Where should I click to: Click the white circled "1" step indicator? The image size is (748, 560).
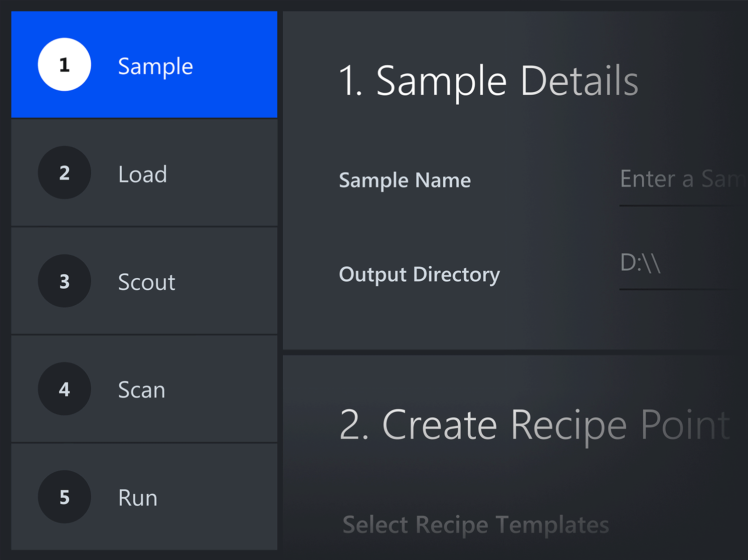[64, 64]
